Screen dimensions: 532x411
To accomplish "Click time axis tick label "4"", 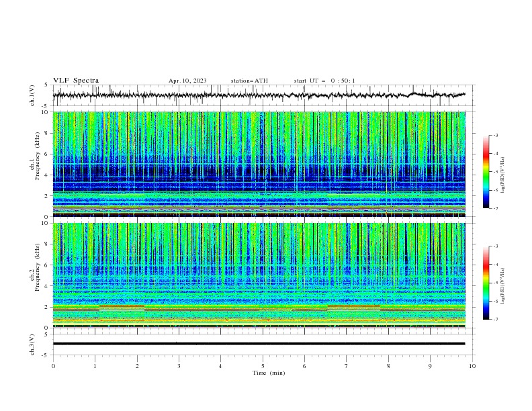I will (x=220, y=366).
